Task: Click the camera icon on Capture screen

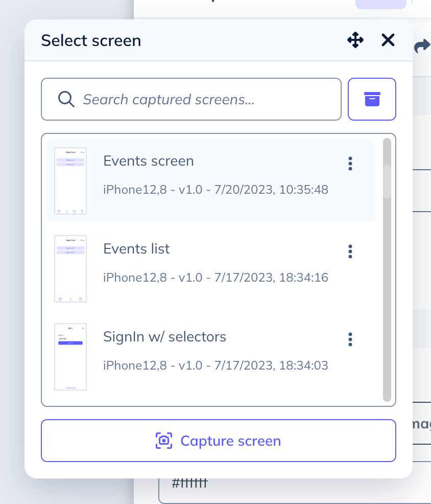Action: pos(163,441)
